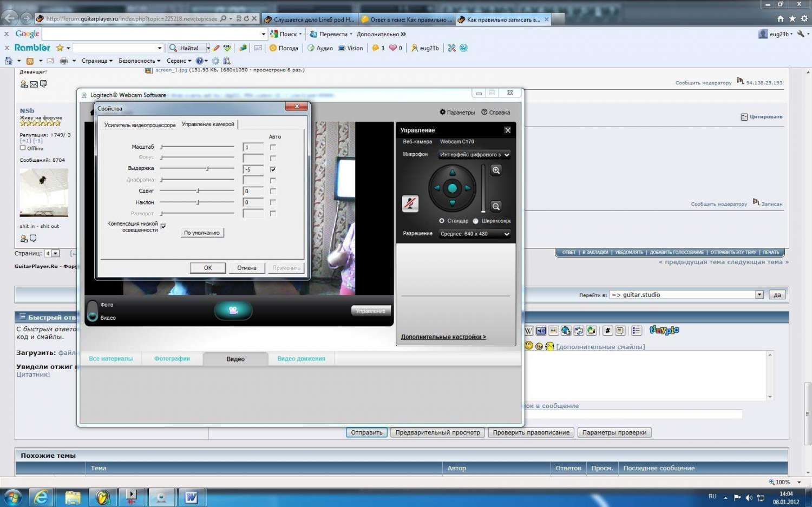Open Дополнительные настройки link

(x=443, y=337)
